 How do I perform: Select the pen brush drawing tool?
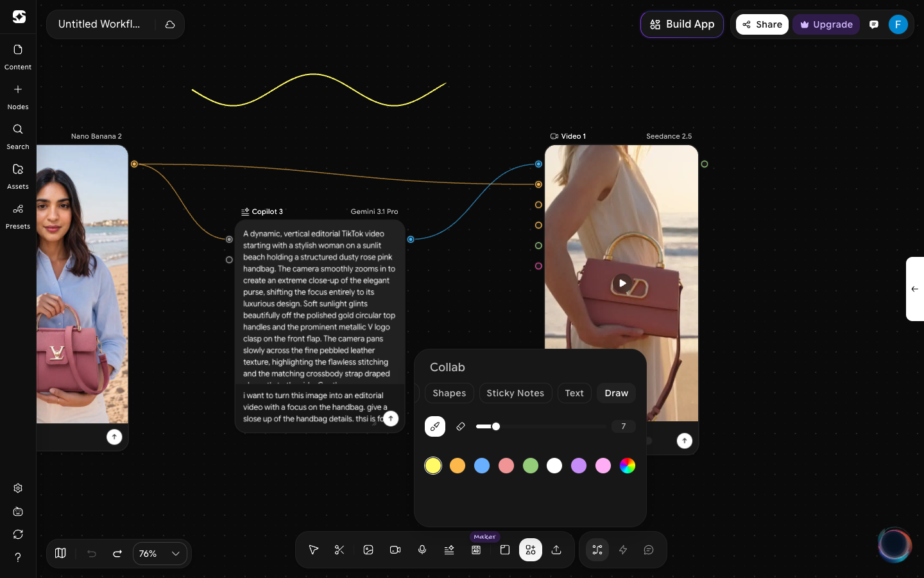pyautogui.click(x=435, y=426)
